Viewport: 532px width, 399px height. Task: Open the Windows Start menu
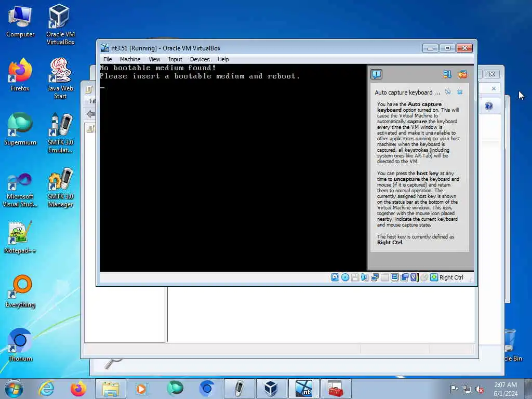(x=14, y=389)
